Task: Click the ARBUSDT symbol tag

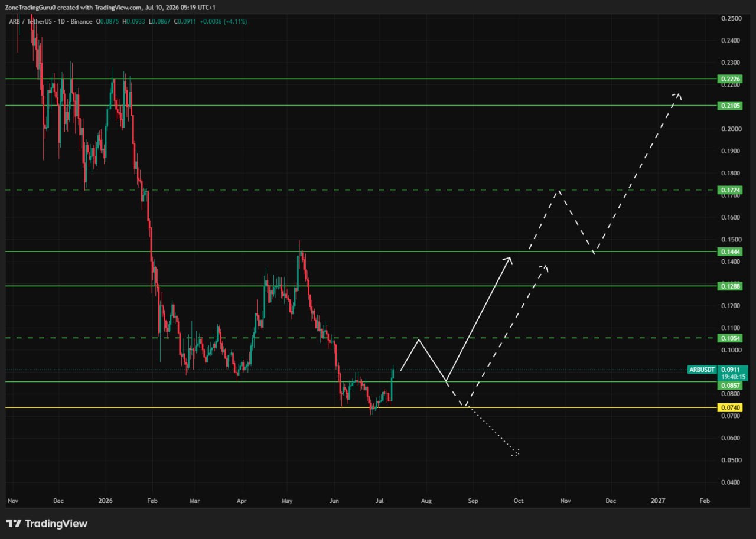Action: 702,370
